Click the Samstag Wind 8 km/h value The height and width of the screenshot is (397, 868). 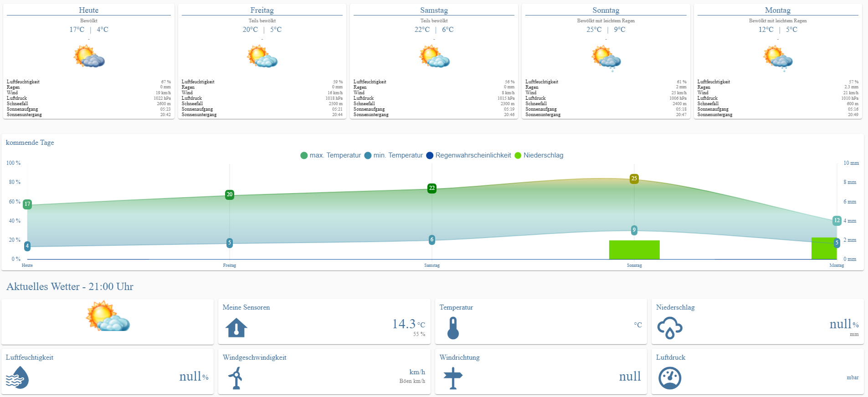click(508, 93)
